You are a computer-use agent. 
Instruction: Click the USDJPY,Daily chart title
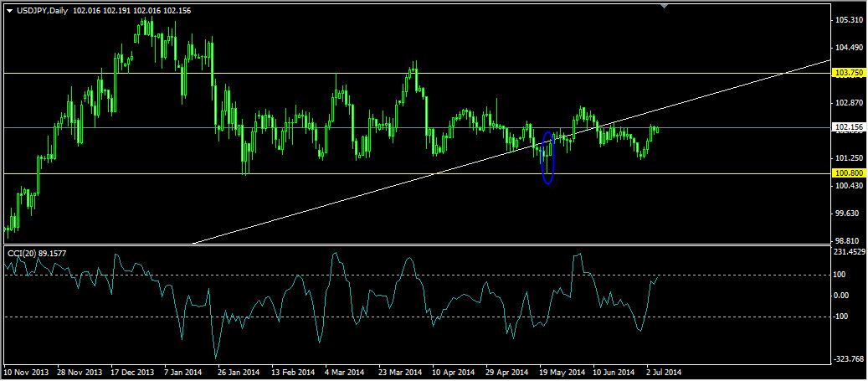coord(44,9)
